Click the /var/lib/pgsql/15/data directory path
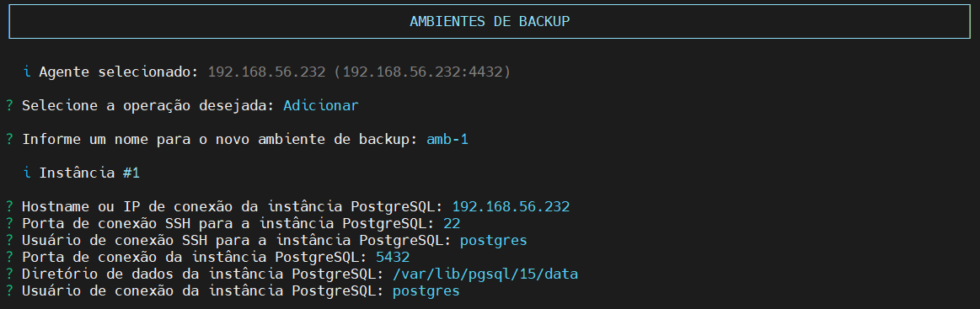The height and width of the screenshot is (309, 980). [x=485, y=274]
